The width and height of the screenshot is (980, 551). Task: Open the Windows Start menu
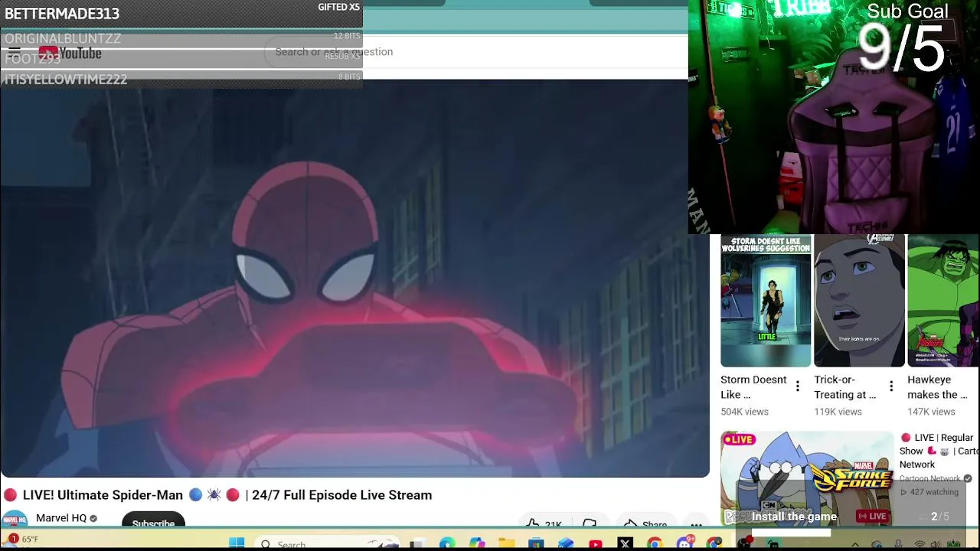click(x=237, y=543)
